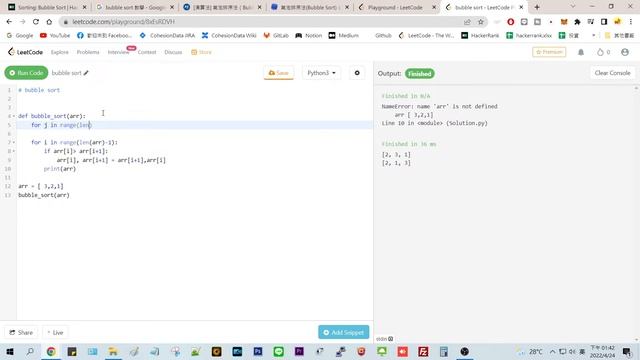The width and height of the screenshot is (640, 360).
Task: Save the playground code
Action: (x=278, y=73)
